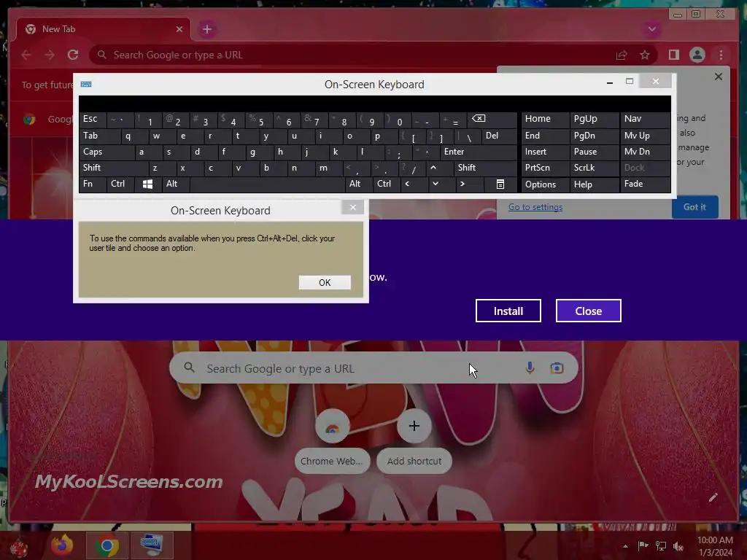This screenshot has height=560, width=747.
Task: Click the muted volume tray icon
Action: pos(678,546)
